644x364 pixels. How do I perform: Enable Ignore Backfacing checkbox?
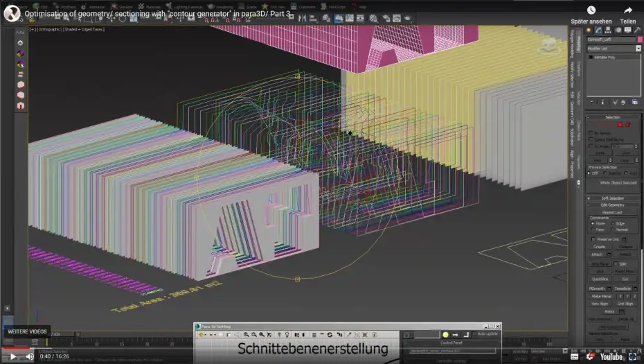click(591, 140)
